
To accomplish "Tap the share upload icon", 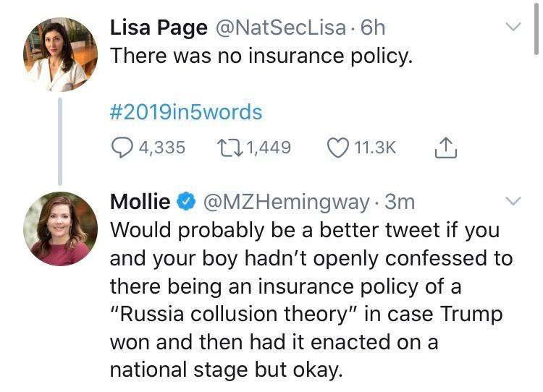I will 446,147.
